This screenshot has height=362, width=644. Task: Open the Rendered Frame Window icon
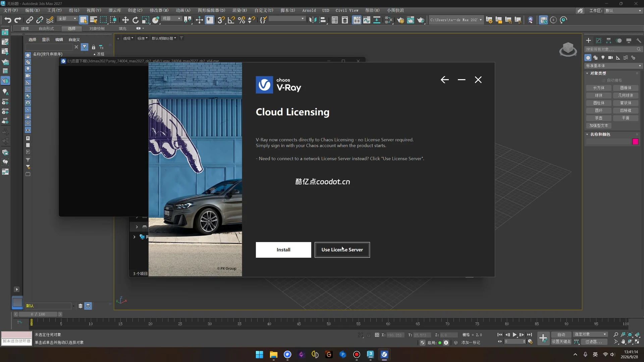411,20
